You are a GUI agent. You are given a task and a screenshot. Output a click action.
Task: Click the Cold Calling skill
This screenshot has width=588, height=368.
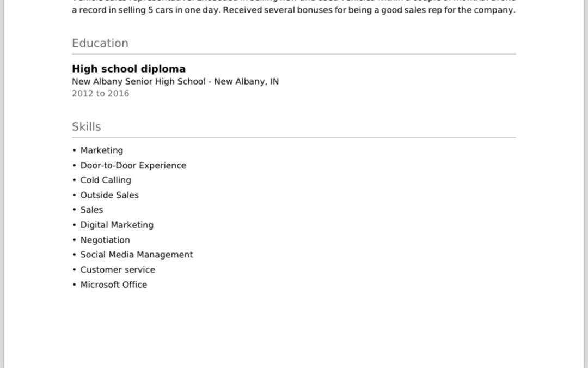(x=106, y=180)
